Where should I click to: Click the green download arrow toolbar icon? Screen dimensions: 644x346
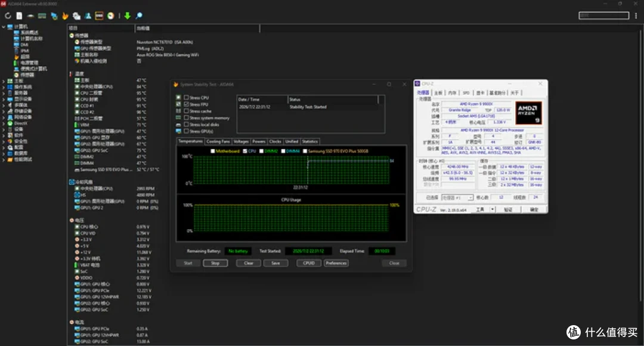click(x=128, y=16)
